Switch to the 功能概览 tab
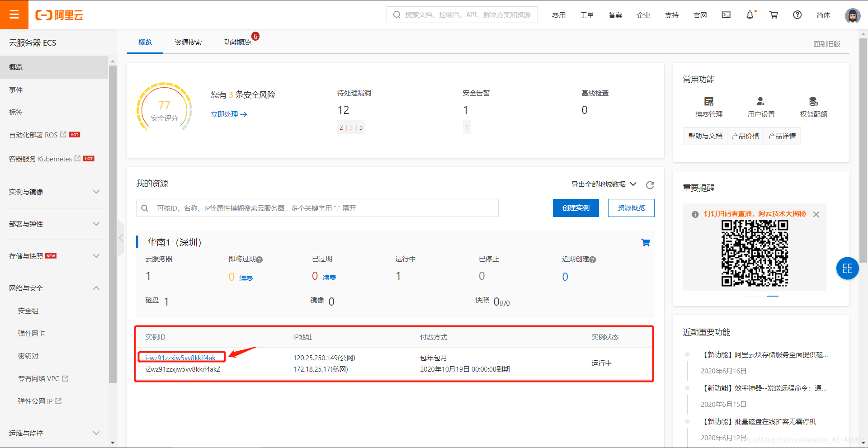868x448 pixels. pos(238,42)
